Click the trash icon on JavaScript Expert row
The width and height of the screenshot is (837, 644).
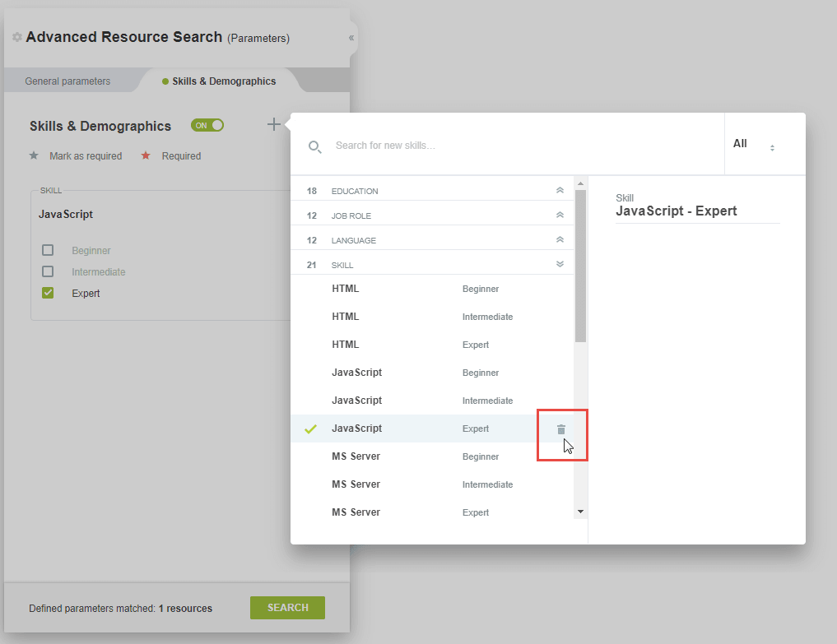[x=561, y=429]
